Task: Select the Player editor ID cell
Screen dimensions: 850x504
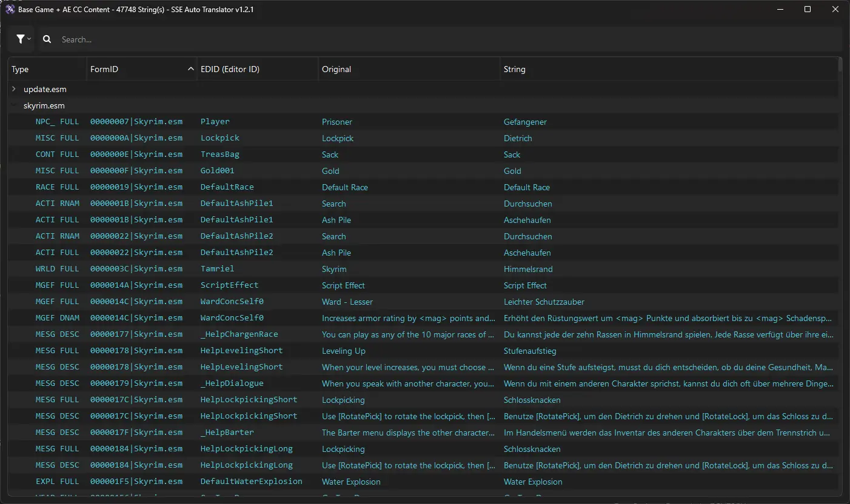Action: point(215,122)
